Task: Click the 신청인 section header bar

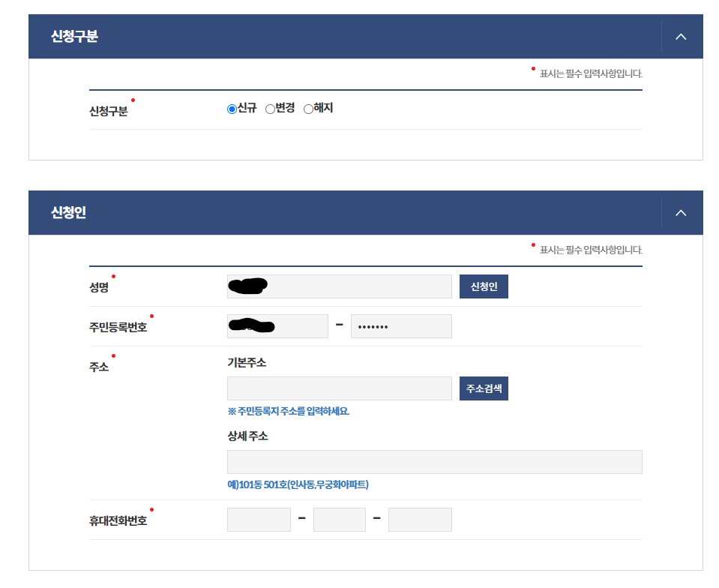Action: (300, 212)
